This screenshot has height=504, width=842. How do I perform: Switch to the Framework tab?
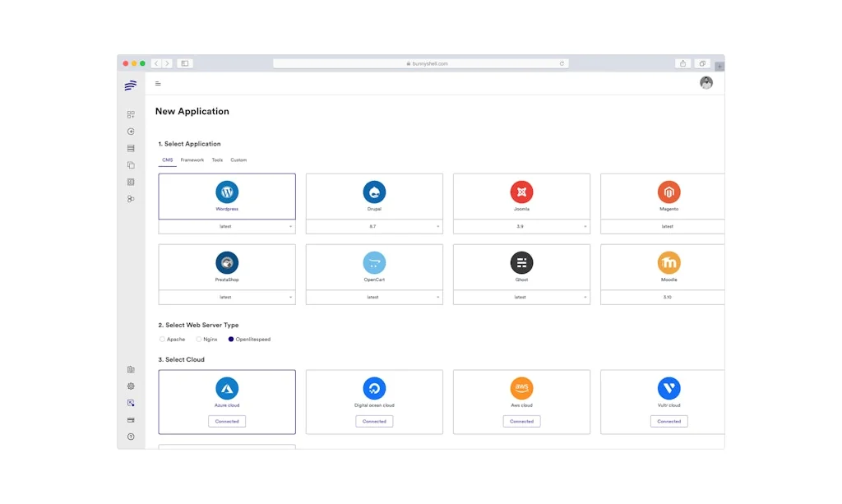coord(192,160)
